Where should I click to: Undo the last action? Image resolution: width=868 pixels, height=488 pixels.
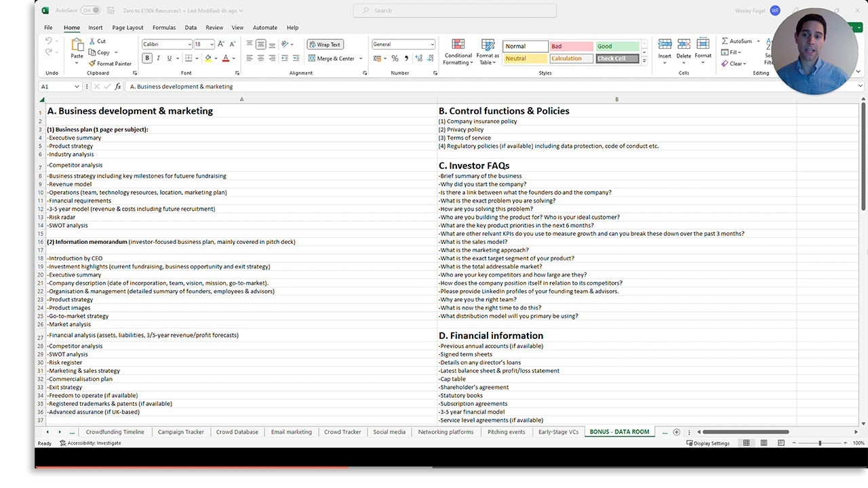[x=49, y=41]
